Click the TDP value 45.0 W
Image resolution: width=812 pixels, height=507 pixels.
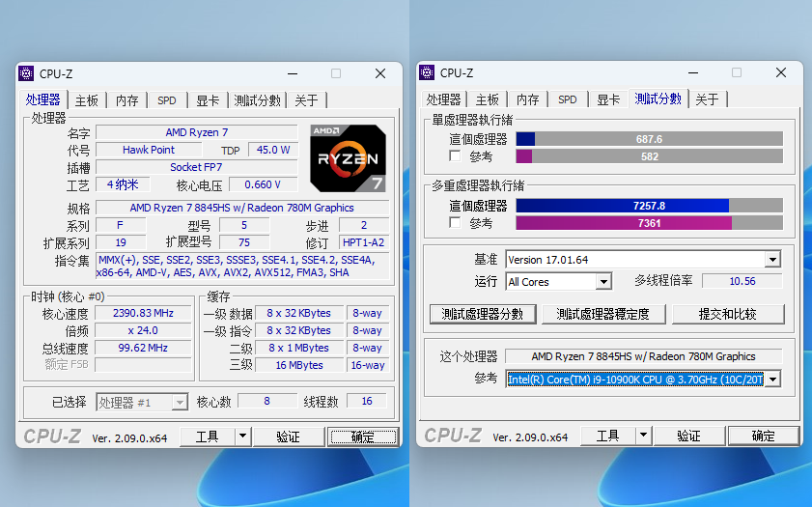coord(273,150)
